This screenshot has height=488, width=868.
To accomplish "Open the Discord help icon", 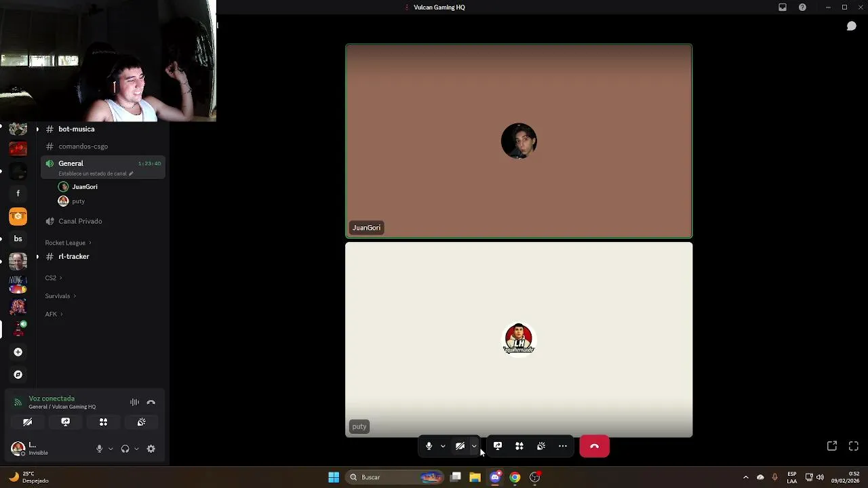I will tap(803, 7).
